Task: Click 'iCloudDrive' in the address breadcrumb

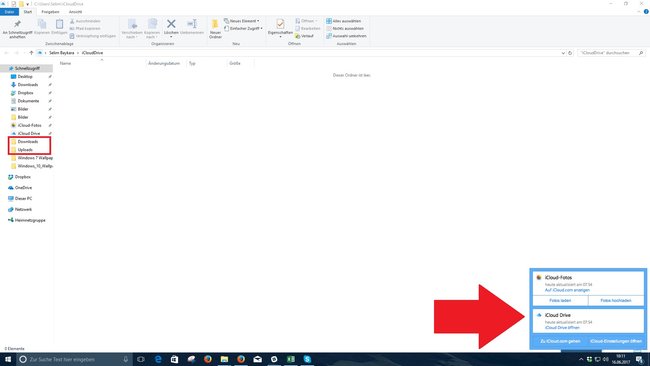Action: pos(92,53)
